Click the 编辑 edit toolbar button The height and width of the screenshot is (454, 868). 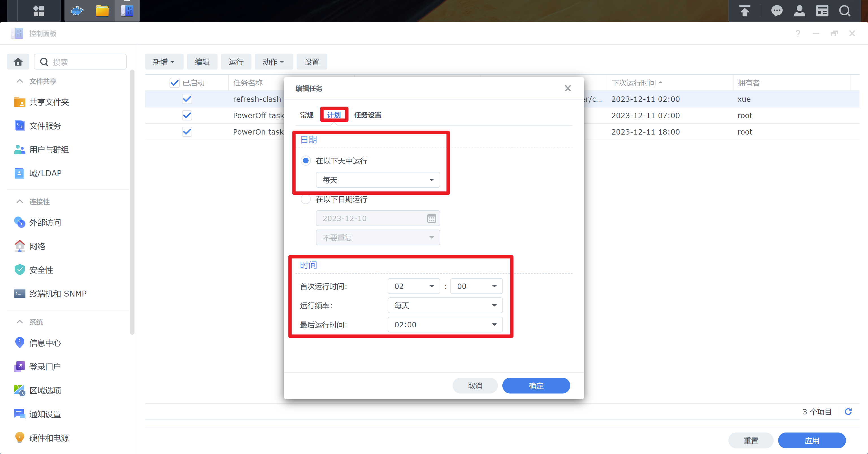pyautogui.click(x=202, y=62)
